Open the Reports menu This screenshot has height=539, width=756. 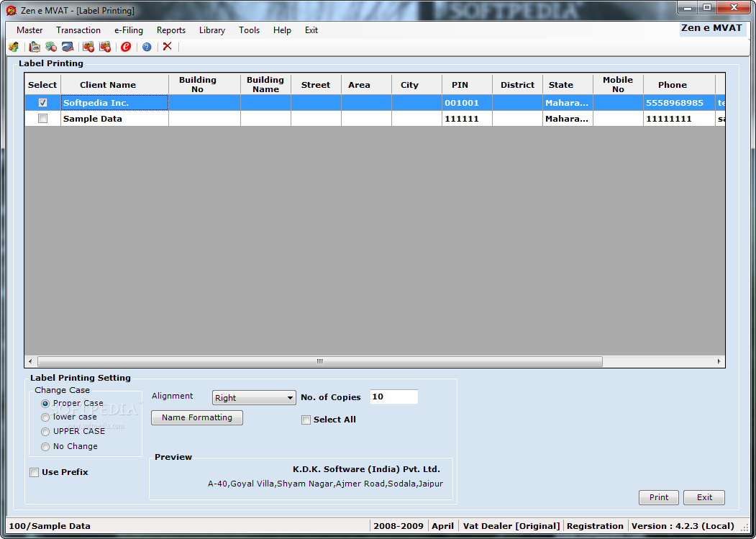click(171, 30)
